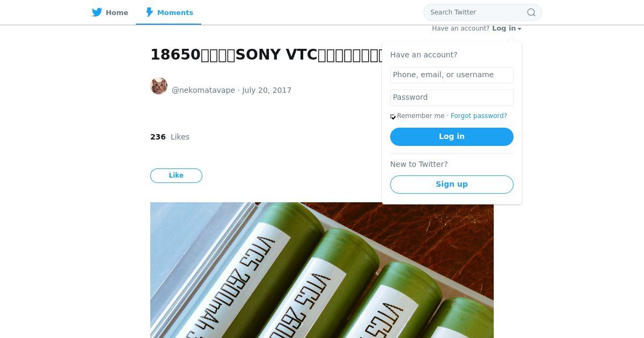Viewport: 644px width, 338px height.
Task: Click the search magnifier icon
Action: point(531,12)
